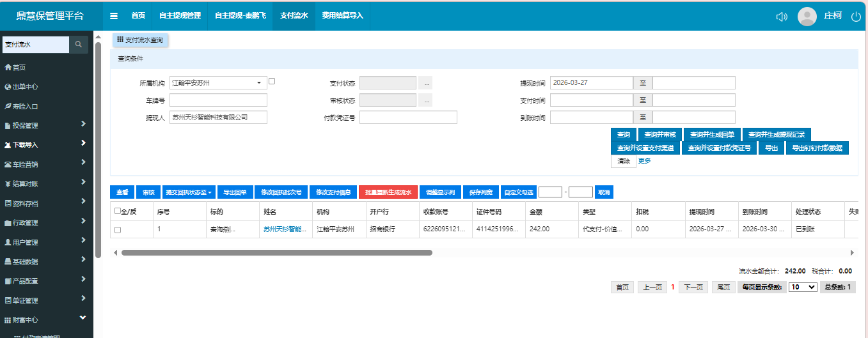The height and width of the screenshot is (338, 868).
Task: Open the 所属机构 dropdown 江峰平安苏州
Action: pos(218,83)
